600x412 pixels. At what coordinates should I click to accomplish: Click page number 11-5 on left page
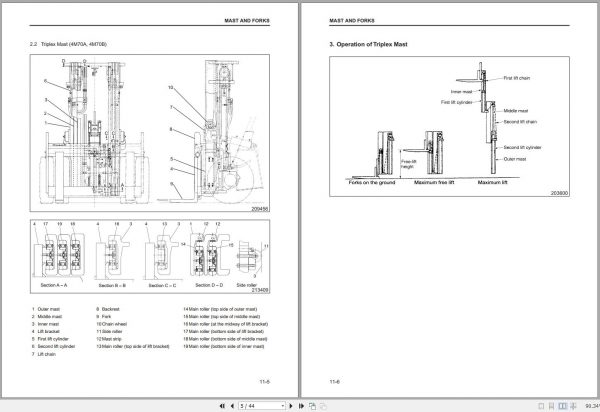click(265, 382)
